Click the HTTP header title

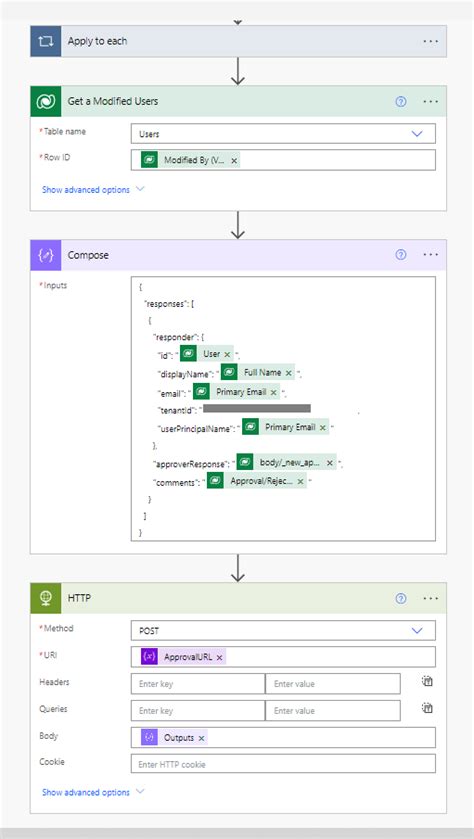click(x=79, y=598)
